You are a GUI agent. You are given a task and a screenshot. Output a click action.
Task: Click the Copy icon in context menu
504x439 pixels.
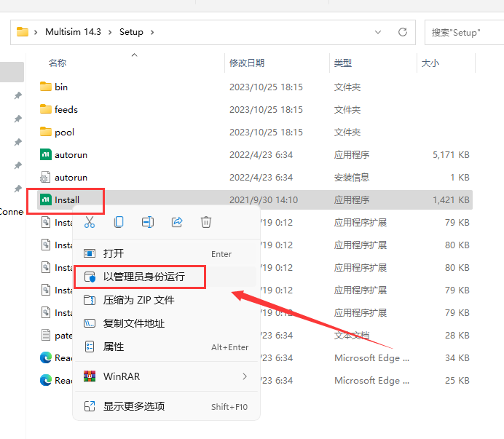pyautogui.click(x=119, y=222)
